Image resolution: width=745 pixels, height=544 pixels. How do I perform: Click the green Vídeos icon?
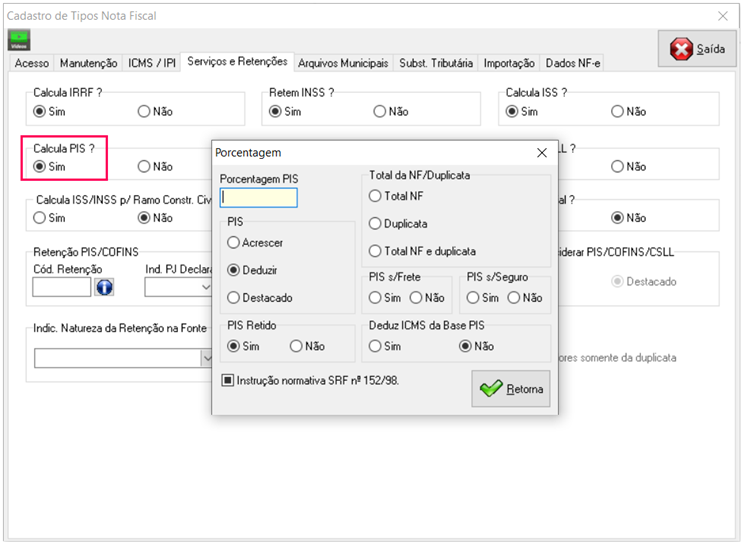pyautogui.click(x=19, y=39)
